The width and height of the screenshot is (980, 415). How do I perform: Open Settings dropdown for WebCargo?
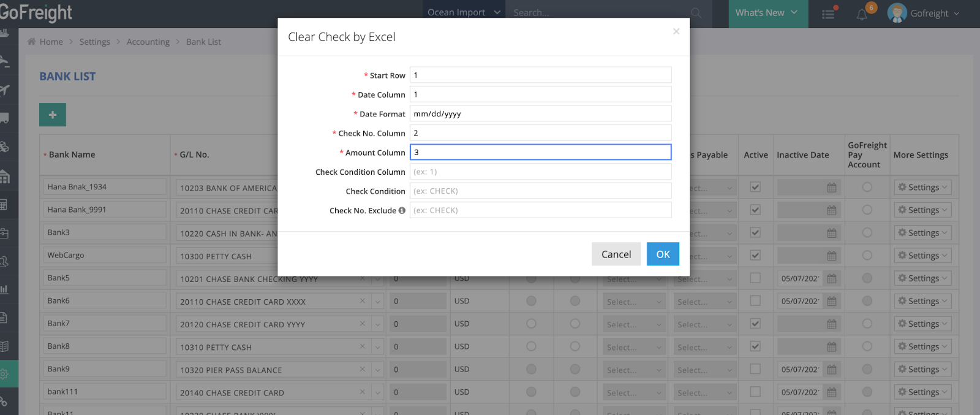click(922, 256)
